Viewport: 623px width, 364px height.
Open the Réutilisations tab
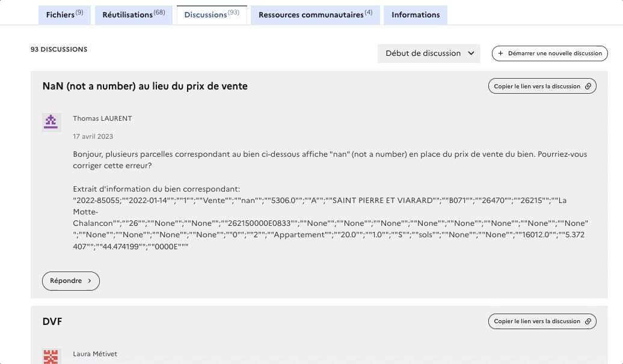[x=133, y=15]
